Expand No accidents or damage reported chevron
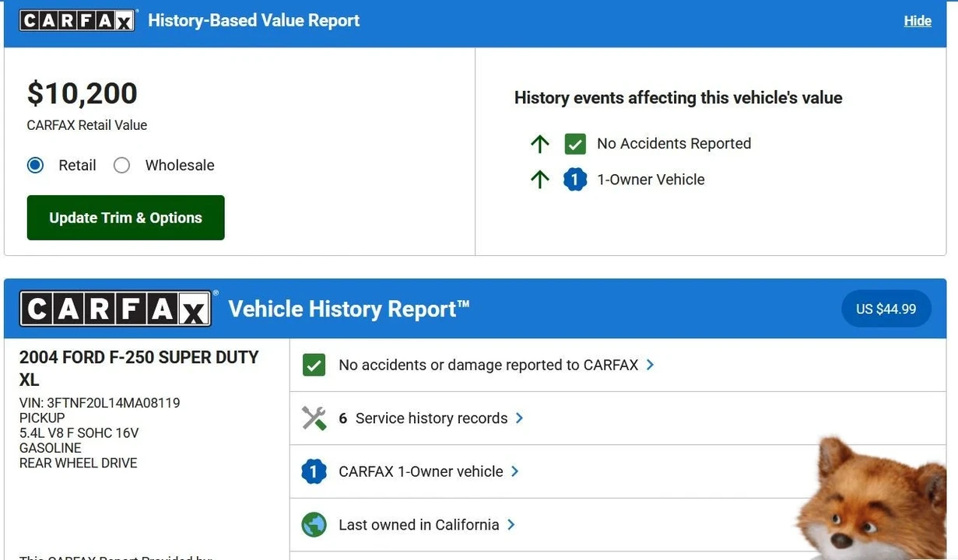 click(651, 365)
